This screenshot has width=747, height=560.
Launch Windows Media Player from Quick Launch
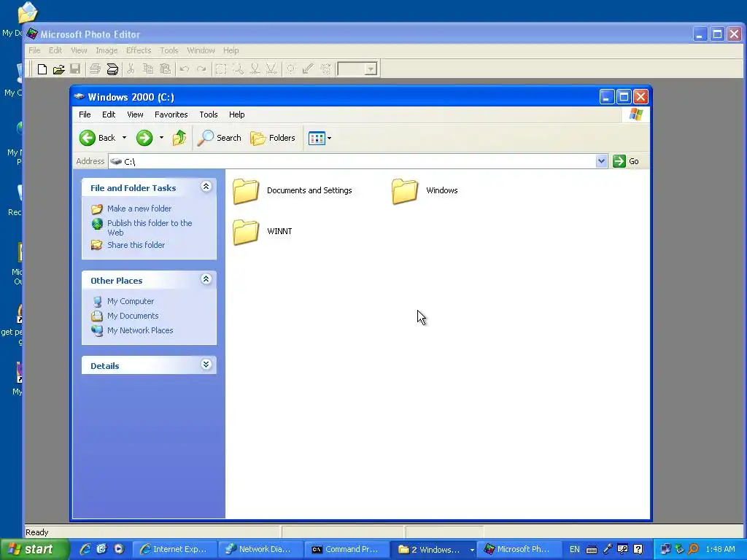pyautogui.click(x=119, y=549)
